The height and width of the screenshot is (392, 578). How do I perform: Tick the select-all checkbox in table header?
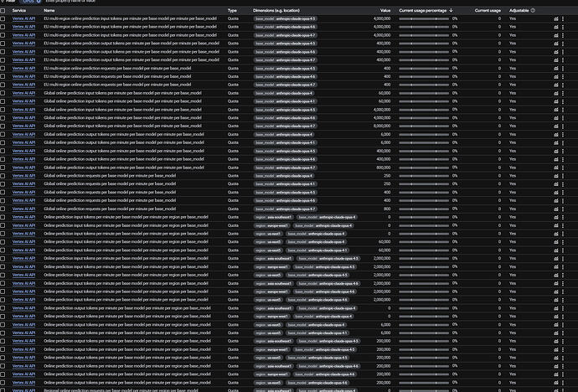pos(3,10)
